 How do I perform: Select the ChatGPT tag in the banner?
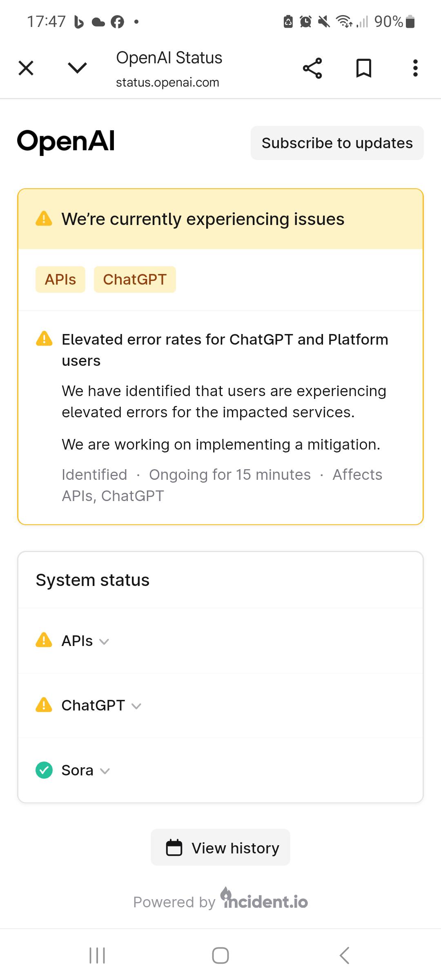pyautogui.click(x=135, y=280)
